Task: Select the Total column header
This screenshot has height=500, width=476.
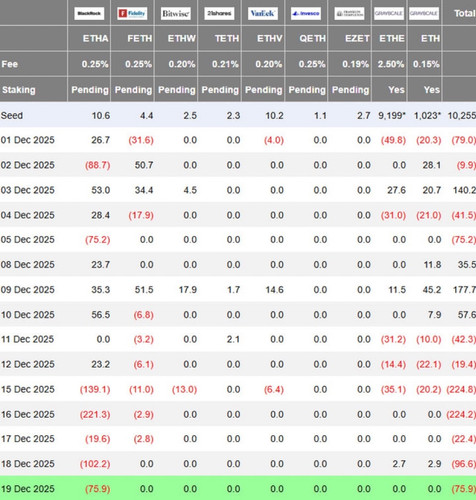Action: (x=465, y=13)
